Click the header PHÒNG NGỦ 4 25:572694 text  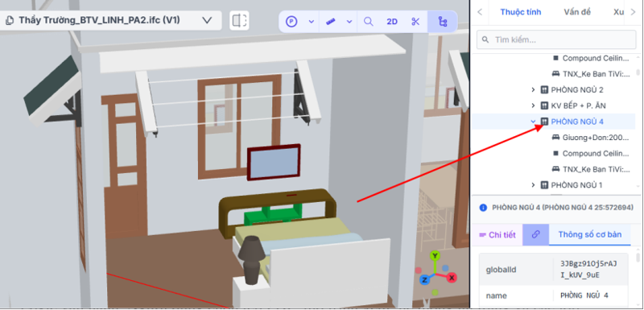click(x=562, y=208)
